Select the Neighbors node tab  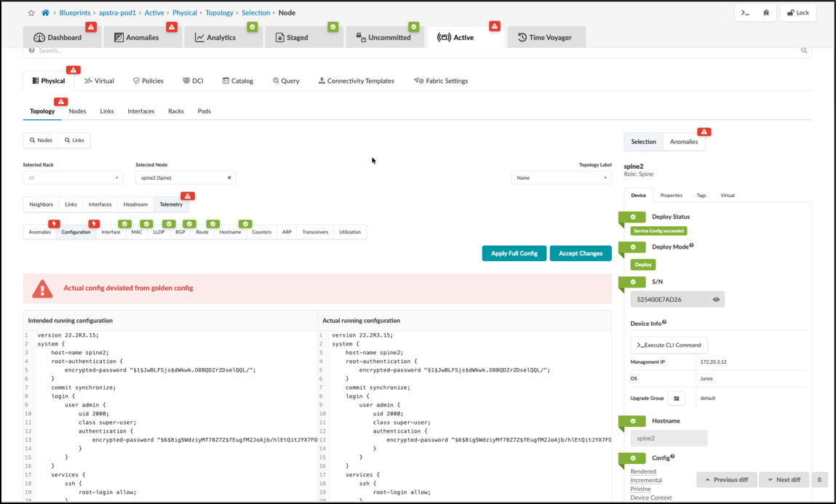coord(41,204)
